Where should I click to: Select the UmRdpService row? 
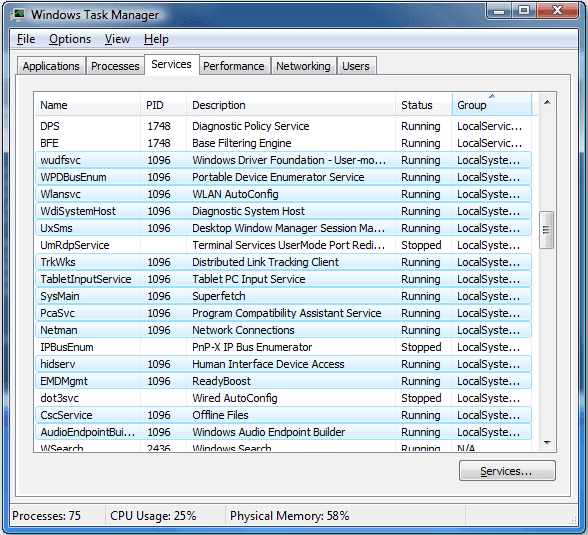(x=284, y=245)
